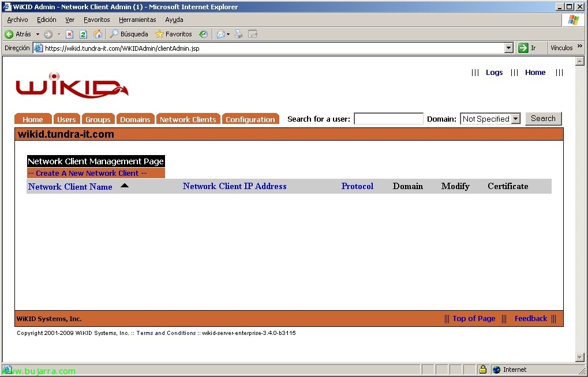This screenshot has width=588, height=377.
Task: Open the Ayuda menu
Action: pyautogui.click(x=174, y=20)
